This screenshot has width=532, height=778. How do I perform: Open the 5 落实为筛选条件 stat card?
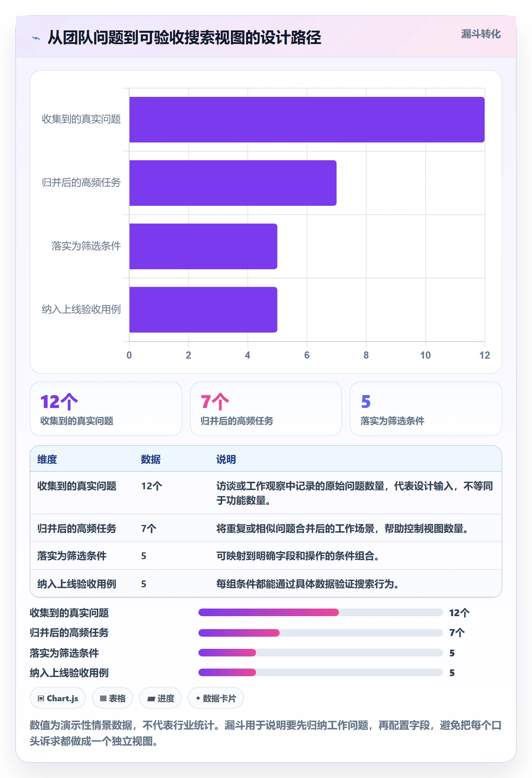pos(426,409)
